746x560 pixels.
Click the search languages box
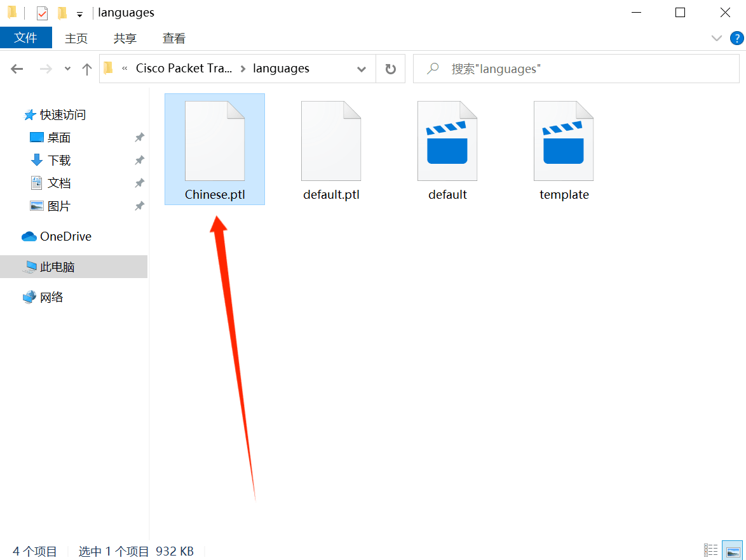tap(576, 69)
